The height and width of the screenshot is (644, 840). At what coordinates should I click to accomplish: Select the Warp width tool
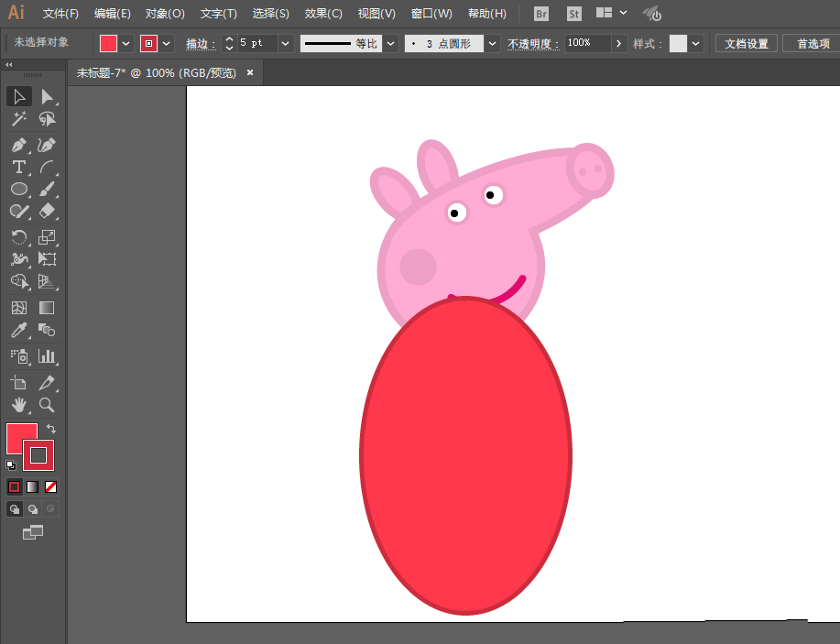tap(19, 258)
